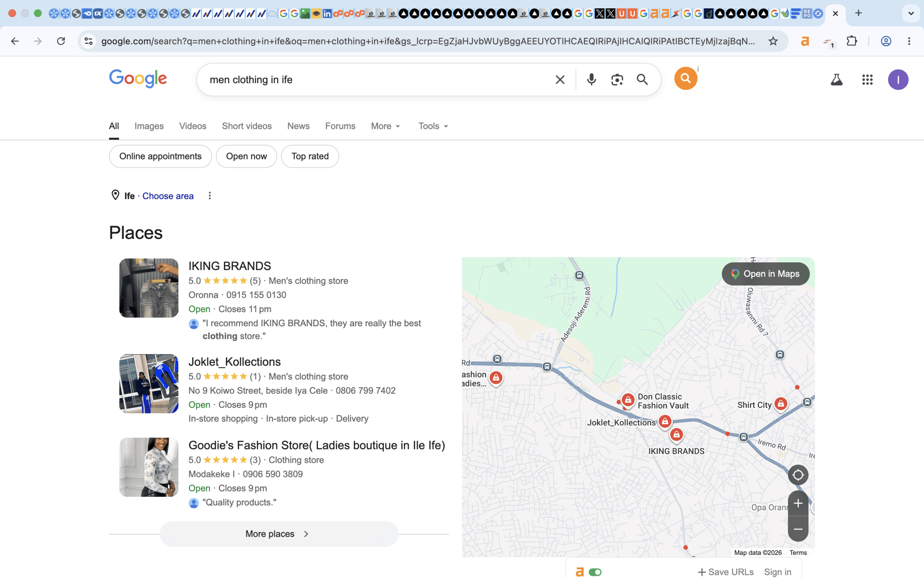Image resolution: width=924 pixels, height=578 pixels.
Task: Zoom in on the map
Action: coord(798,504)
